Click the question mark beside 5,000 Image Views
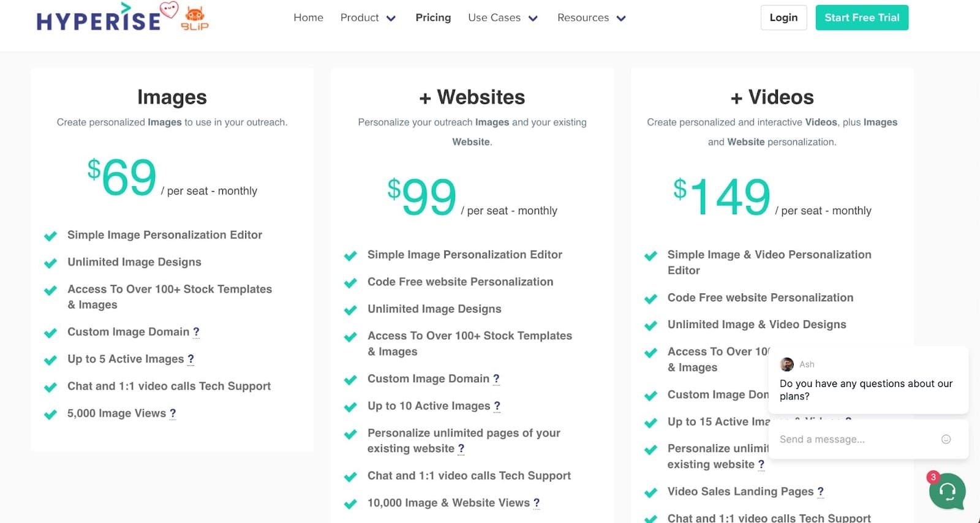This screenshot has width=980, height=523. (x=172, y=413)
